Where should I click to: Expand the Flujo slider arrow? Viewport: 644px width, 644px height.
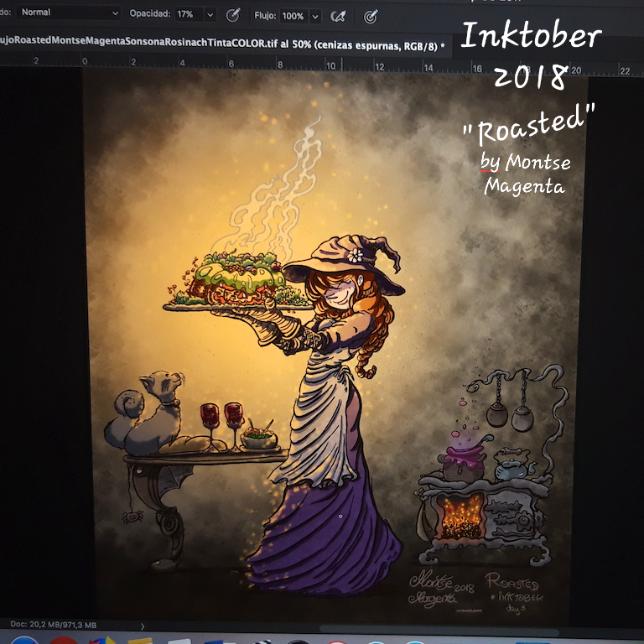[315, 16]
